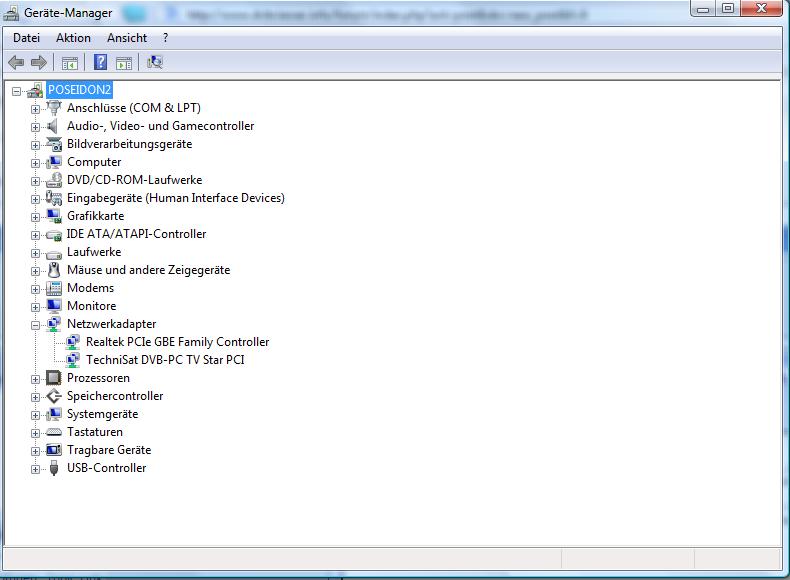790x580 pixels.
Task: Click the Prozessoren category icon
Action: [54, 378]
